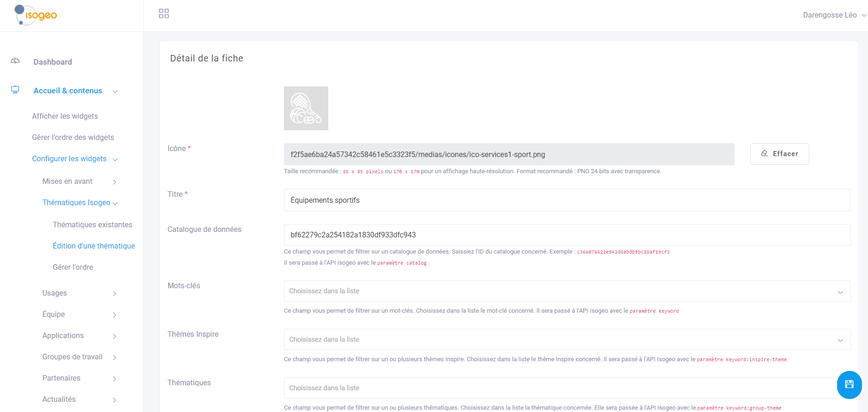Viewport: 868px width, 412px height.
Task: Expand the Applications submenu
Action: pyautogui.click(x=79, y=336)
